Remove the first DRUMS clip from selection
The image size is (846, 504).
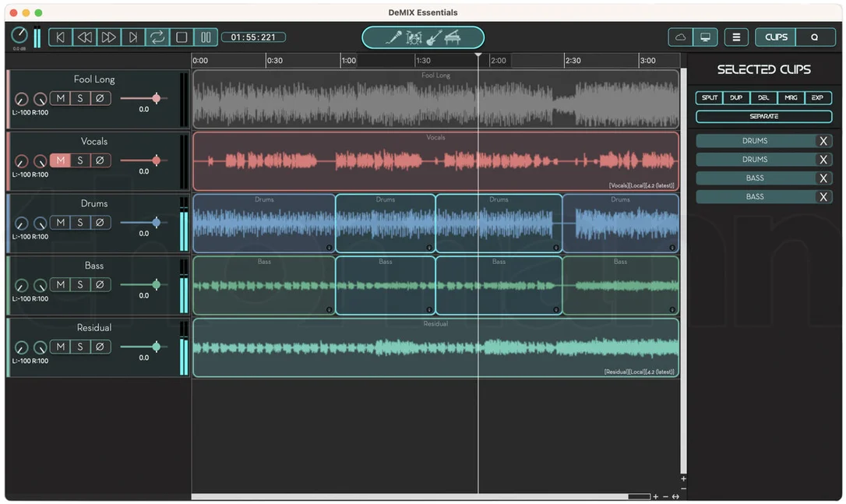(x=823, y=141)
